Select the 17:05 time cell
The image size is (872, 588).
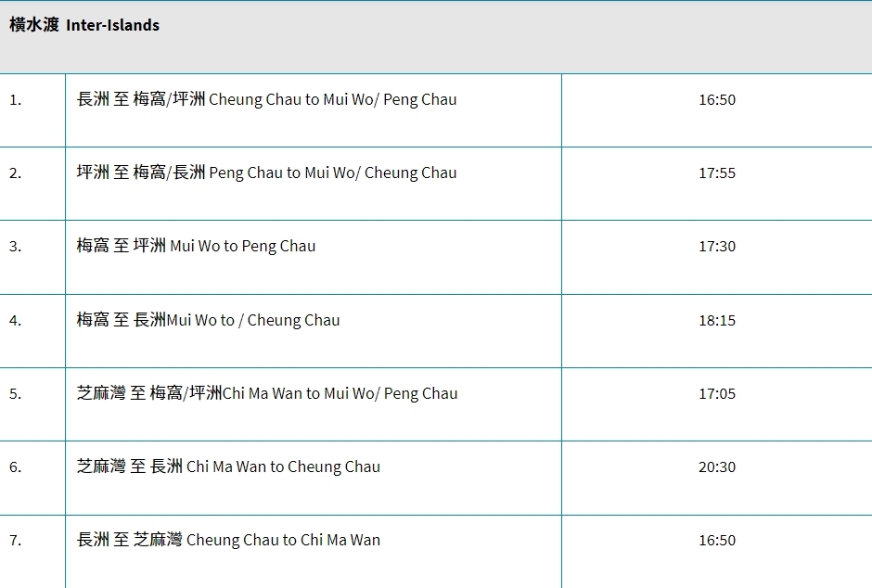tap(716, 394)
